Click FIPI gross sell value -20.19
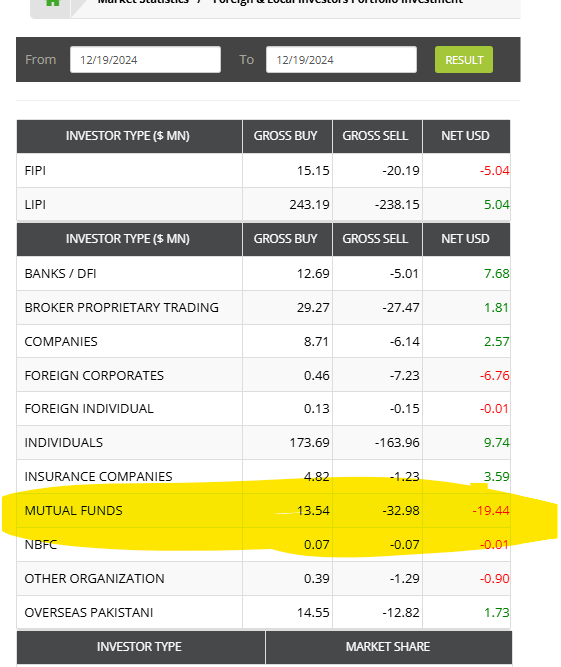Image resolution: width=561 pixels, height=667 pixels. point(401,171)
